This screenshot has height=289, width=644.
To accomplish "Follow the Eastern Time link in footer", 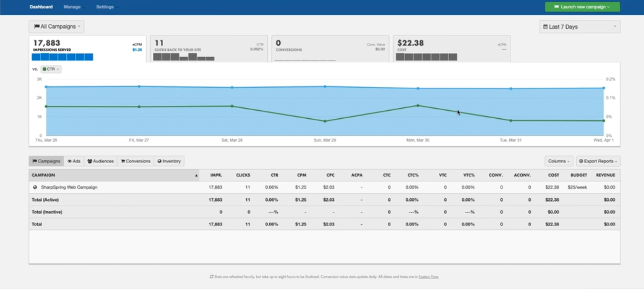I will [428, 277].
